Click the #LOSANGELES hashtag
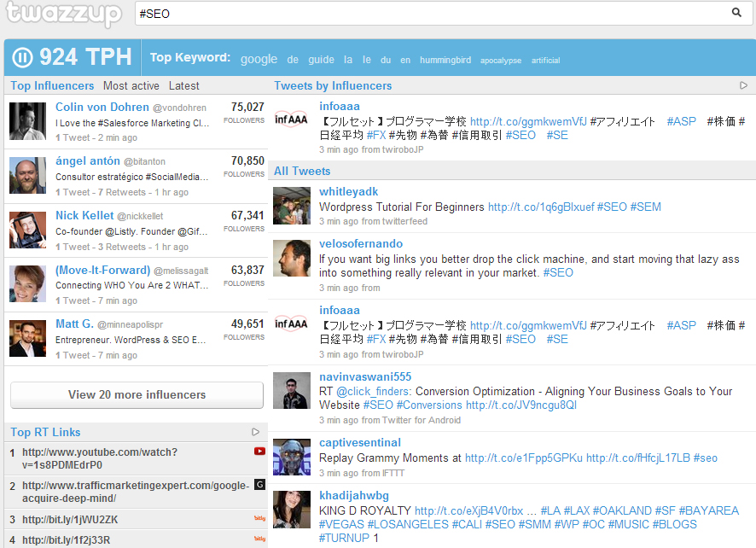The height and width of the screenshot is (548, 756). point(408,524)
